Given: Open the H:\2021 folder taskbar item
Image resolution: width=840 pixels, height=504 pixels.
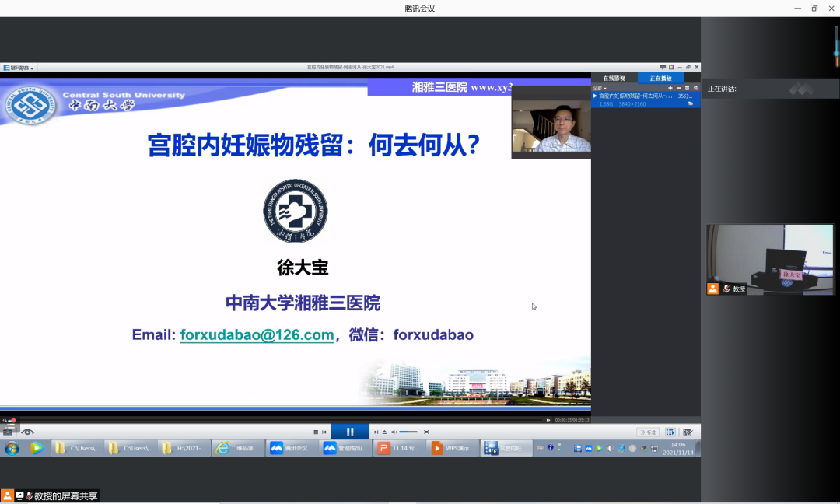Looking at the screenshot, I should [184, 448].
